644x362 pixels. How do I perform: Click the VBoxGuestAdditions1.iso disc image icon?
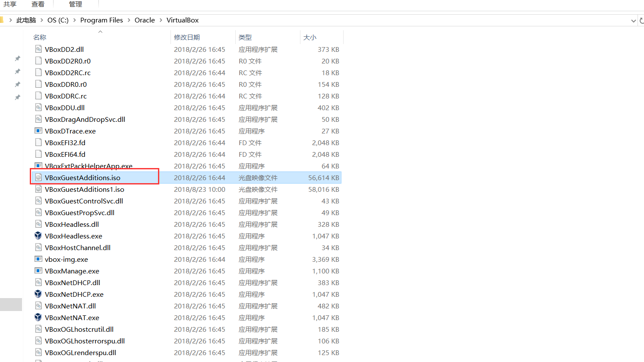[x=38, y=189]
